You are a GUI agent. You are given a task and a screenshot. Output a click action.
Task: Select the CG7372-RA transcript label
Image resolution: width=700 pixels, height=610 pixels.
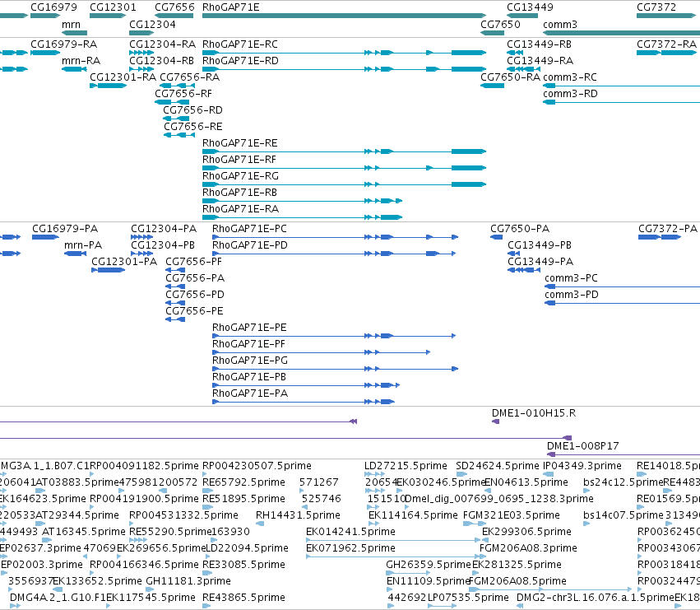(666, 44)
